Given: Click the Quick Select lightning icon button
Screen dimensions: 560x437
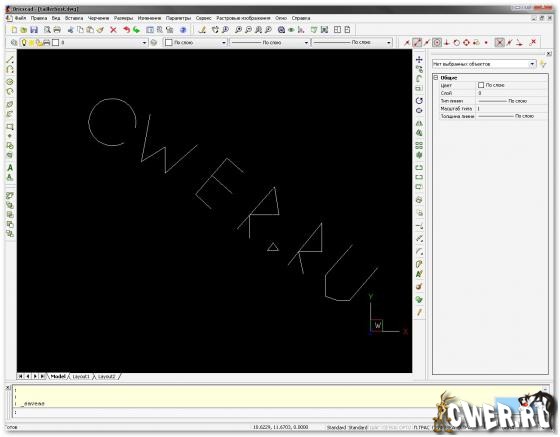Looking at the screenshot, I should coord(543,64).
